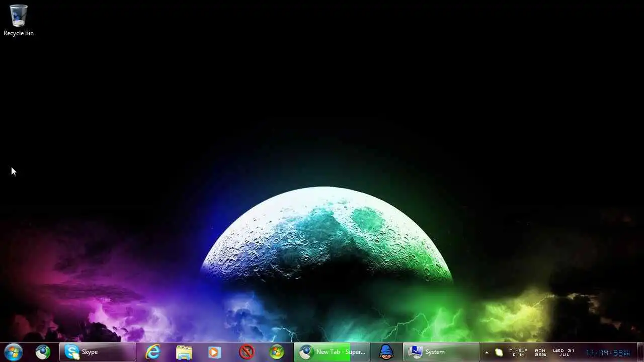This screenshot has height=362, width=644.
Task: Launch Internet Explorer from the taskbar
Action: point(152,352)
